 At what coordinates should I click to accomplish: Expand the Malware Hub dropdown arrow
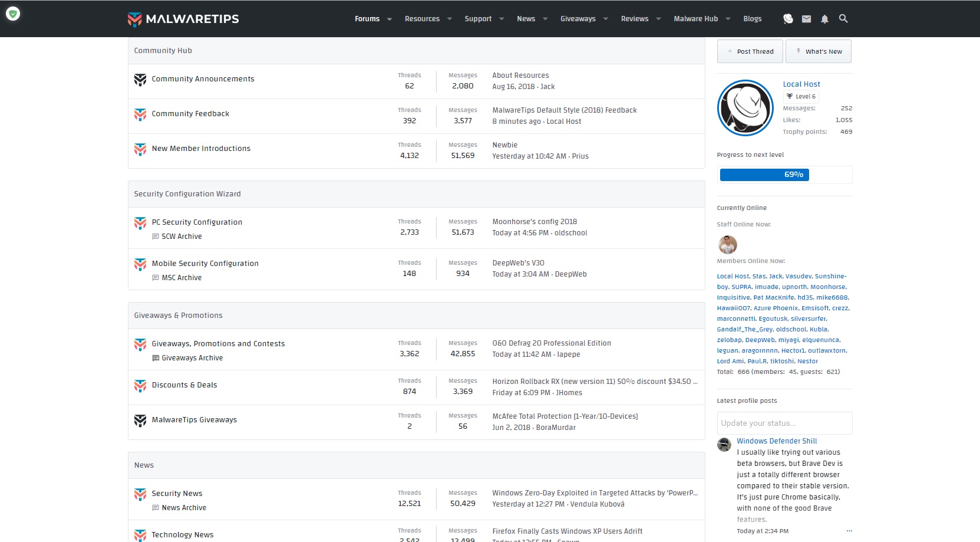coord(728,19)
